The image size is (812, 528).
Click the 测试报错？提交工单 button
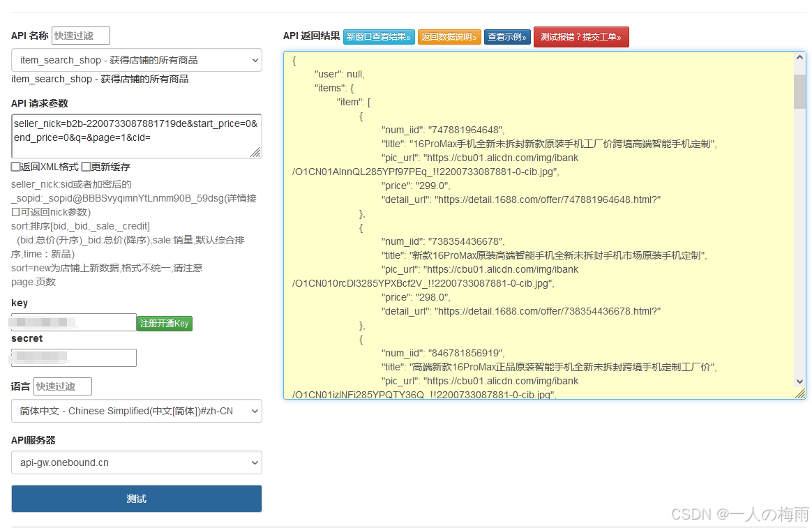point(581,37)
